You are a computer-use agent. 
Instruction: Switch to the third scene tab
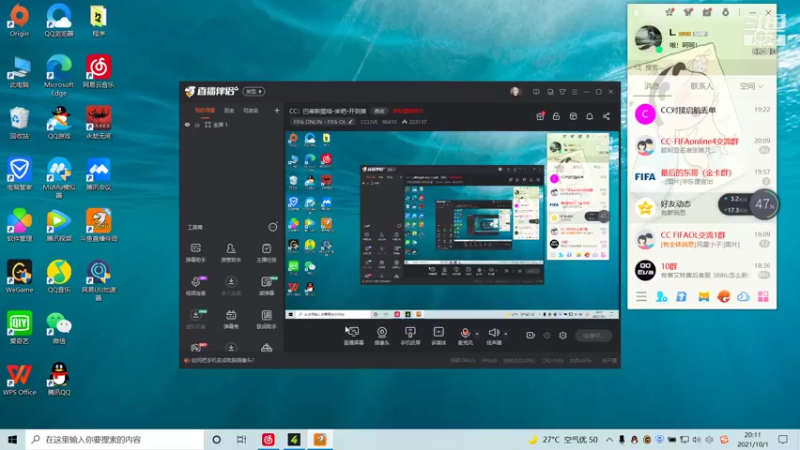(x=251, y=110)
